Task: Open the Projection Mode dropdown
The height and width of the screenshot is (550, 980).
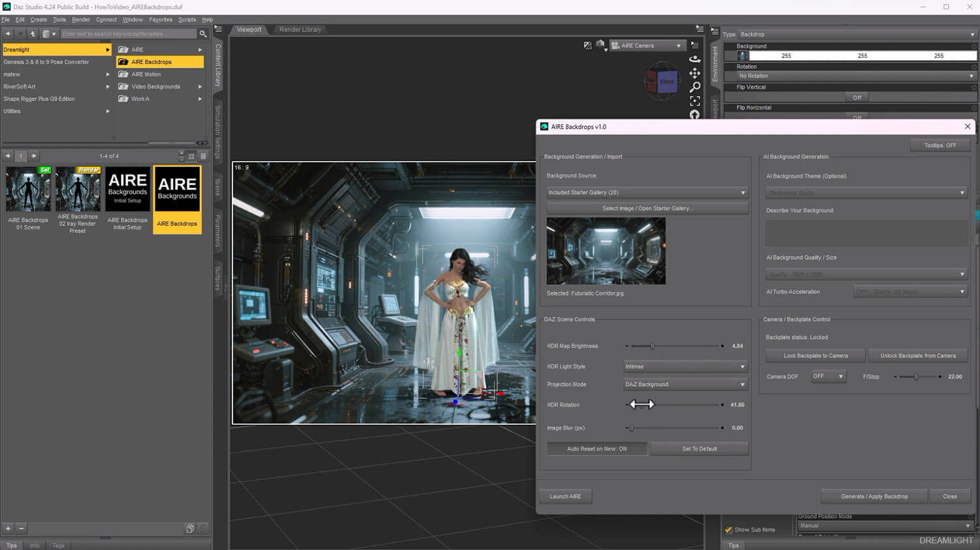Action: (685, 385)
